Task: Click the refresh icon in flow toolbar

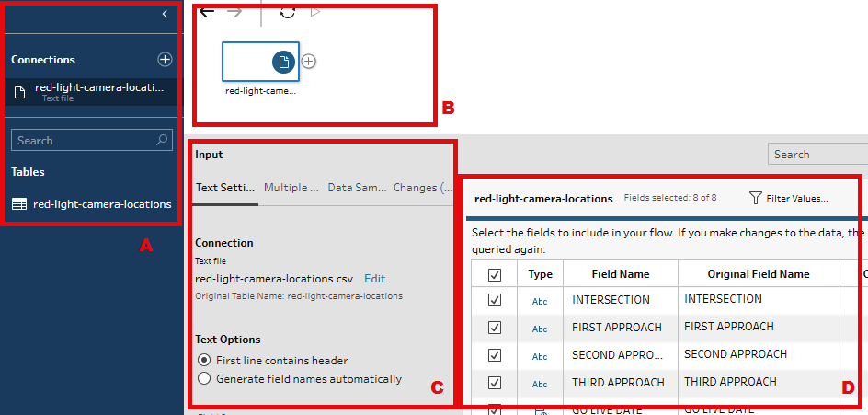Action: (x=287, y=12)
